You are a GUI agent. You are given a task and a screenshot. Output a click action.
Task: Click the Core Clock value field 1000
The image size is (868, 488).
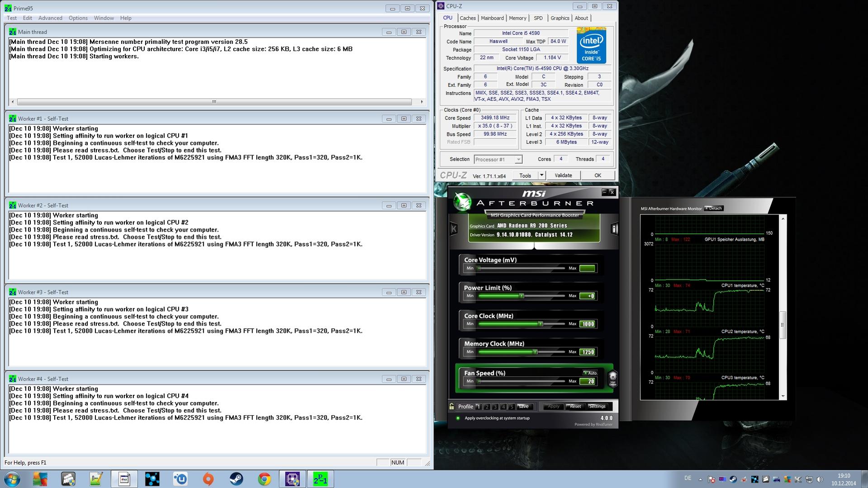(588, 324)
